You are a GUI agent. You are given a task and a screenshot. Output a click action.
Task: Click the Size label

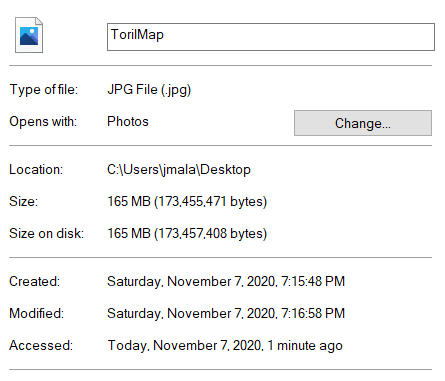pos(24,201)
